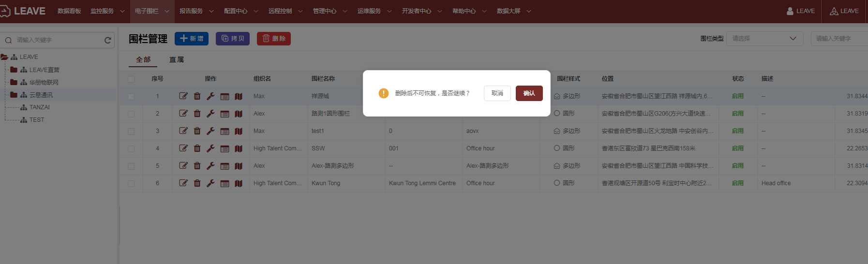Click the map icon in row 5
The height and width of the screenshot is (264, 868).
pos(239,166)
